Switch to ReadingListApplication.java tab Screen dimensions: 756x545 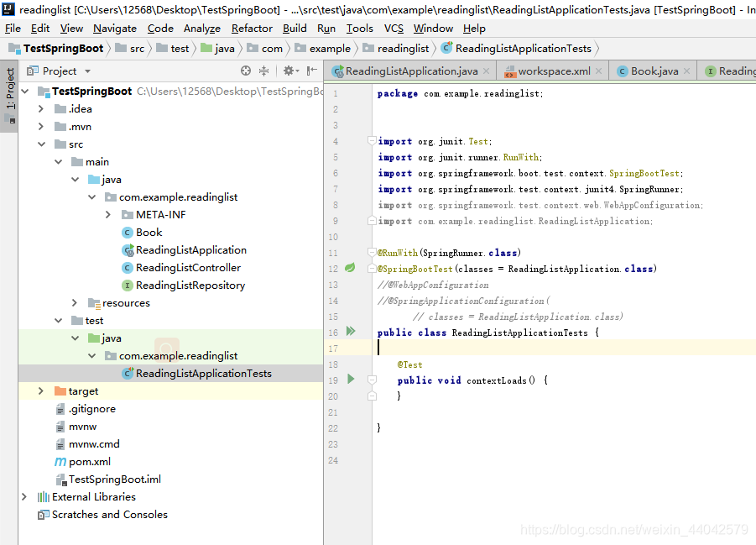coord(411,71)
